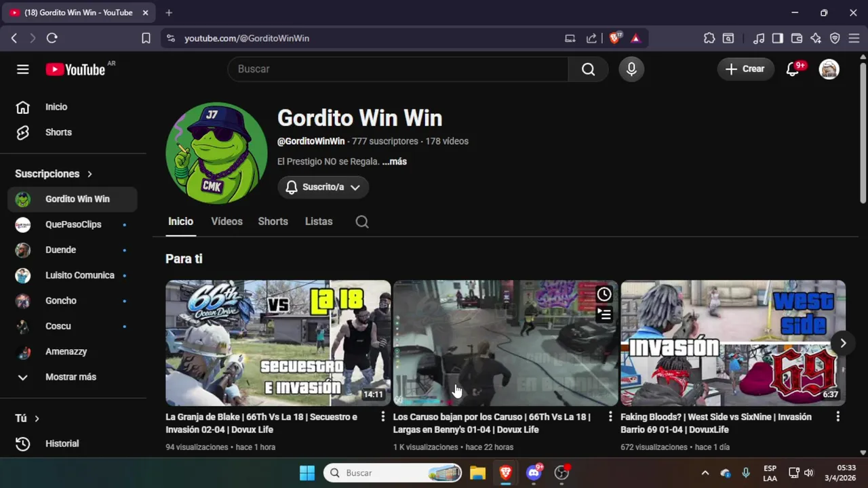Open Duende subscription
The height and width of the screenshot is (488, 868).
[73, 250]
